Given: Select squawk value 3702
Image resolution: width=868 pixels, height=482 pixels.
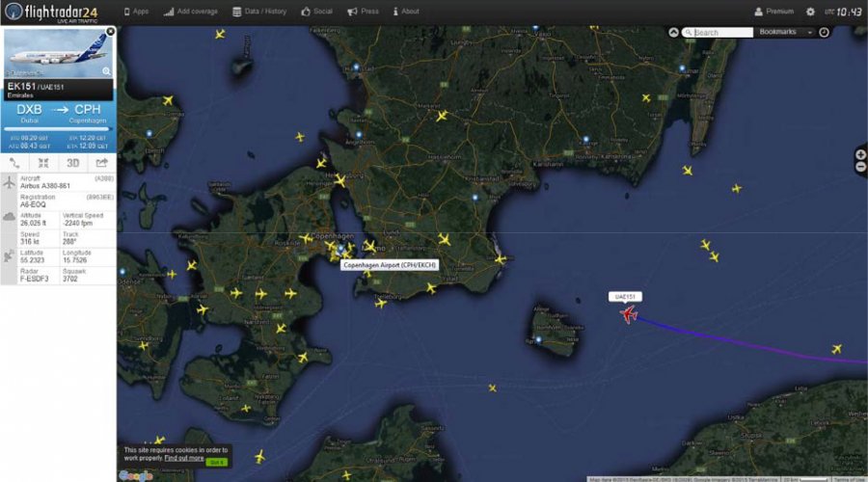Looking at the screenshot, I should pyautogui.click(x=70, y=279).
